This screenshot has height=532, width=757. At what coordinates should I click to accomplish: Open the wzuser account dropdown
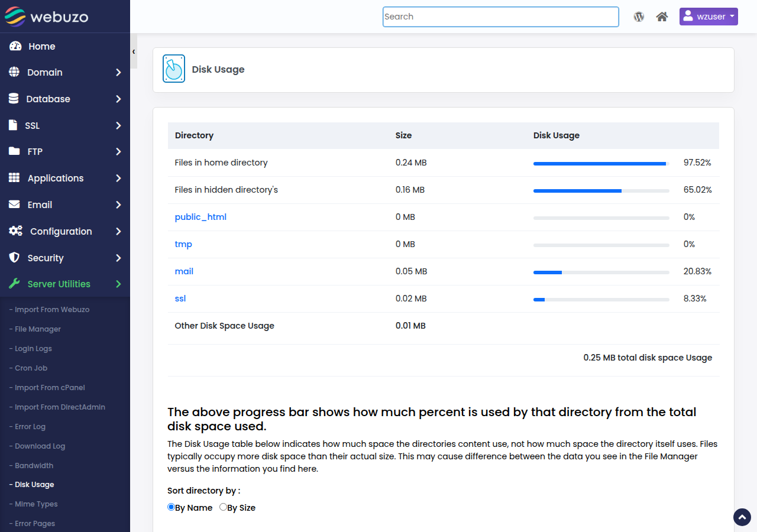point(709,17)
